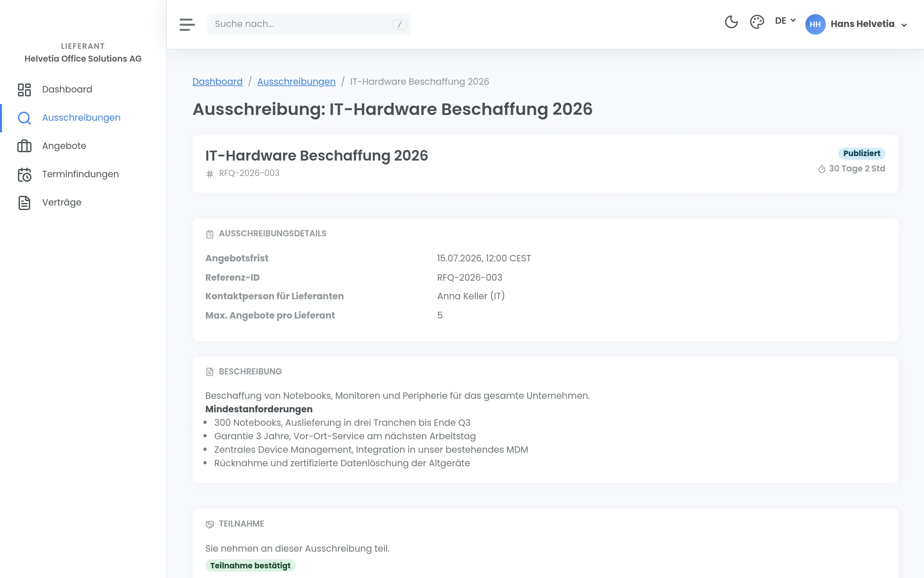The width and height of the screenshot is (924, 578).
Task: Open the color theme palette icon
Action: (757, 22)
